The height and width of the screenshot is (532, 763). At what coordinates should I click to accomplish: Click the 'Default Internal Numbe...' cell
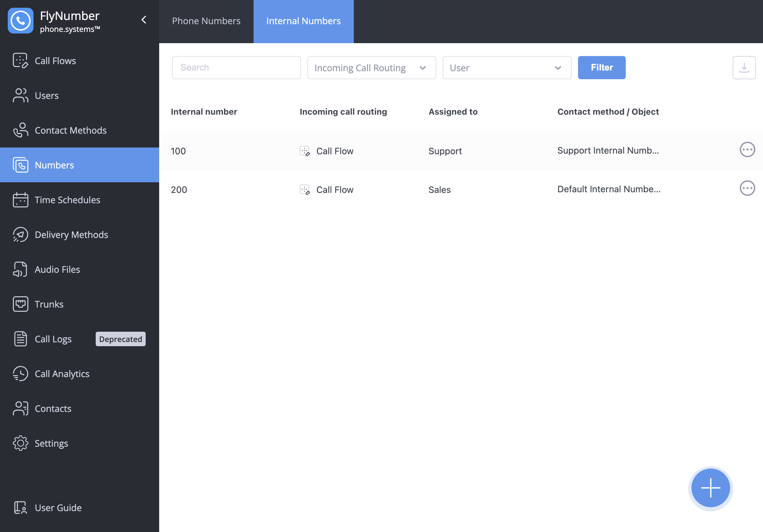pos(609,189)
